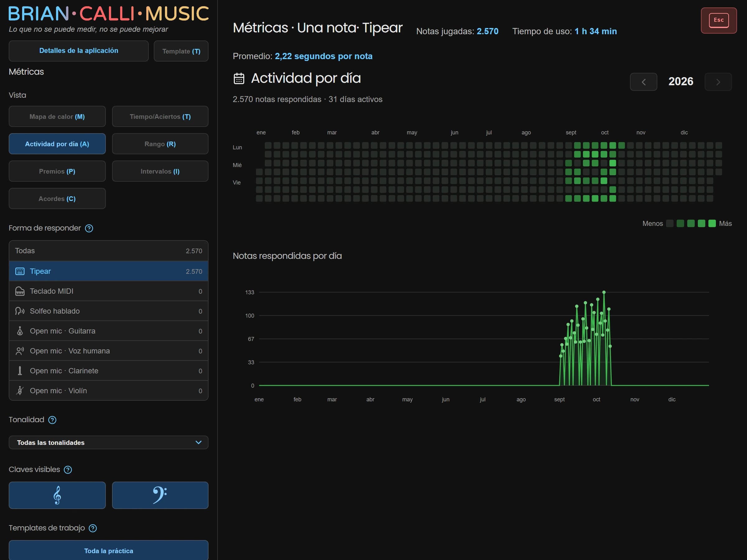Image resolution: width=747 pixels, height=560 pixels.
Task: Click the help icon beside Forma de responder
Action: pyautogui.click(x=89, y=229)
